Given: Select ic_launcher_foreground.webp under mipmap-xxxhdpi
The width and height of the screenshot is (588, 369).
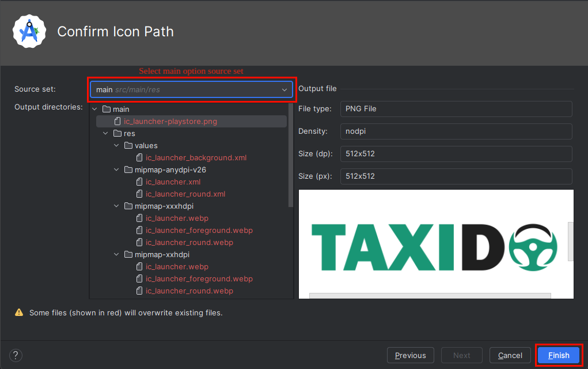Looking at the screenshot, I should (199, 231).
